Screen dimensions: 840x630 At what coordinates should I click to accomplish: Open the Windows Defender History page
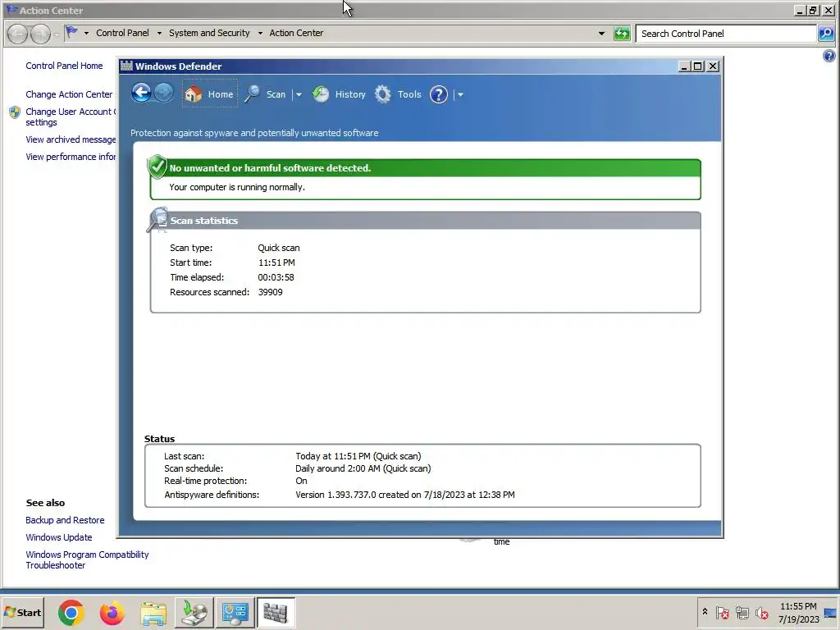click(x=339, y=94)
